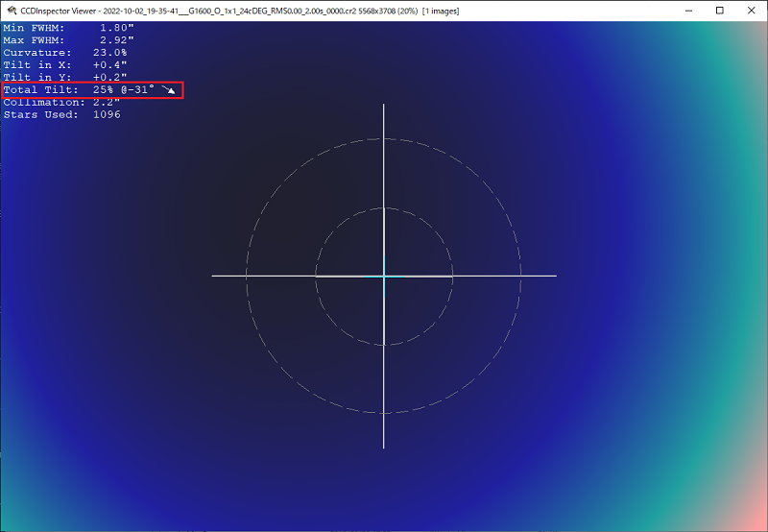Close the CCDInspector Viewer window
This screenshot has height=532, width=768.
[x=752, y=11]
